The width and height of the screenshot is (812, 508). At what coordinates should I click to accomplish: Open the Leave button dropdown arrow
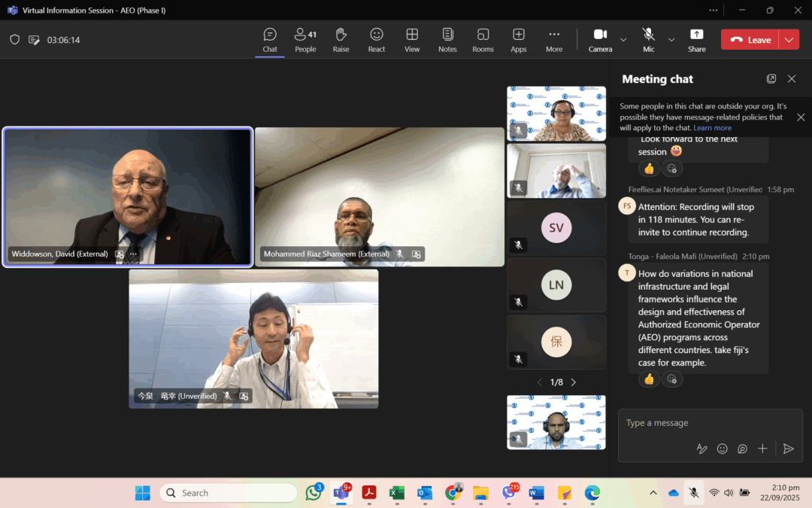789,40
